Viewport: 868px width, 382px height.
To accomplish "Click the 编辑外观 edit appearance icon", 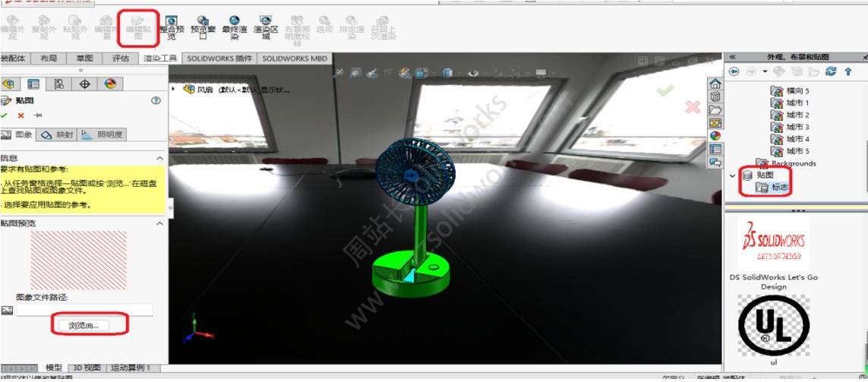I will tap(12, 27).
